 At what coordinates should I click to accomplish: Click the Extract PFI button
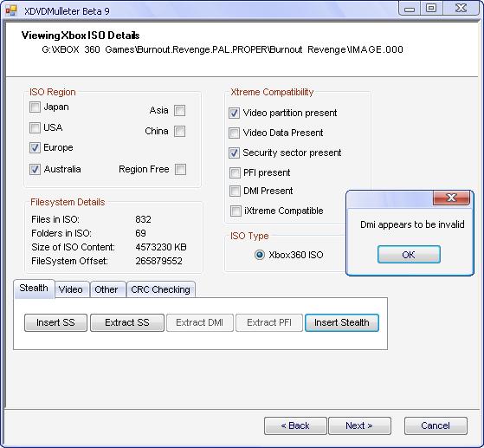(269, 322)
